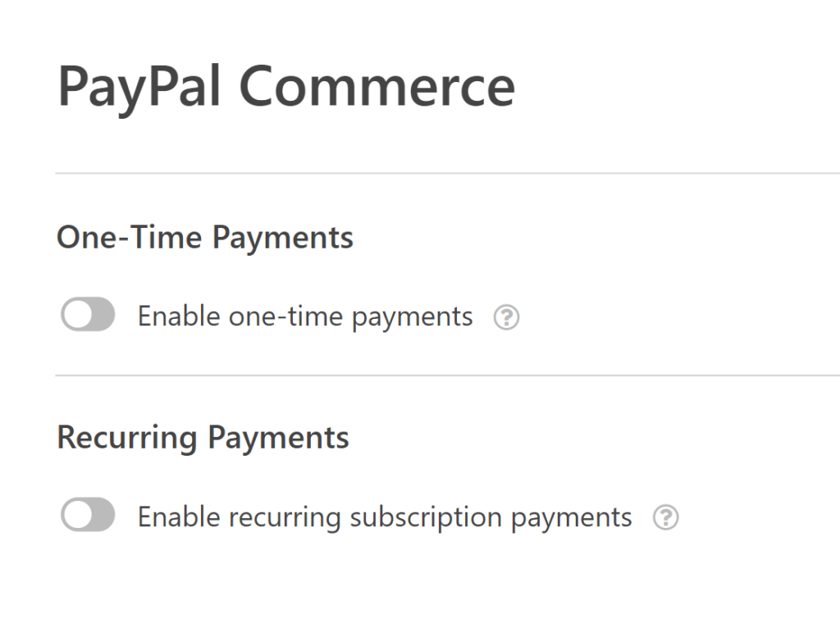This screenshot has width=840, height=628.
Task: Click the Recurring Payments section heading
Action: click(202, 437)
